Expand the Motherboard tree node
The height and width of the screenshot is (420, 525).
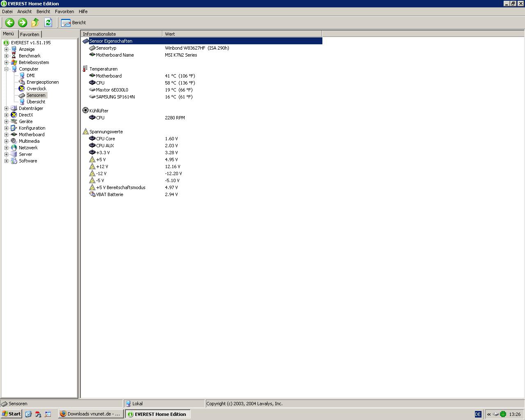(x=6, y=135)
